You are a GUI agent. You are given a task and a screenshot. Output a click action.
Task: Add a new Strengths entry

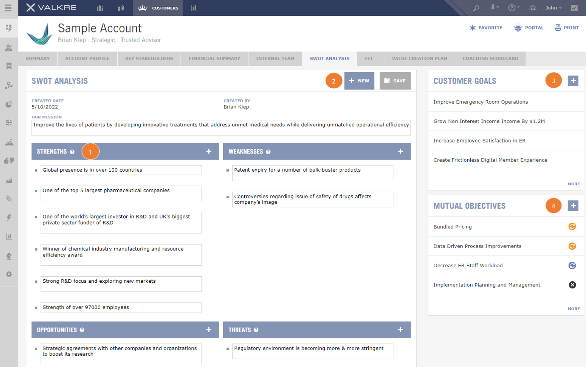click(209, 152)
